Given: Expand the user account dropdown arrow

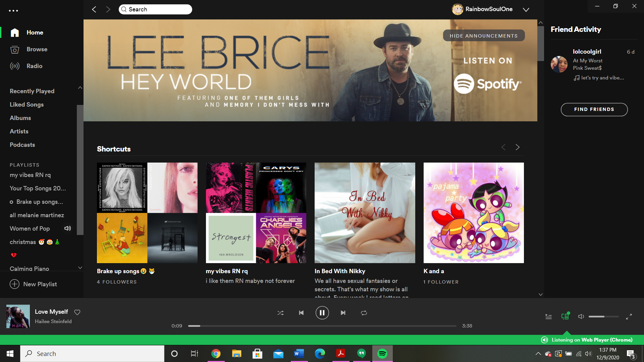Looking at the screenshot, I should [526, 10].
